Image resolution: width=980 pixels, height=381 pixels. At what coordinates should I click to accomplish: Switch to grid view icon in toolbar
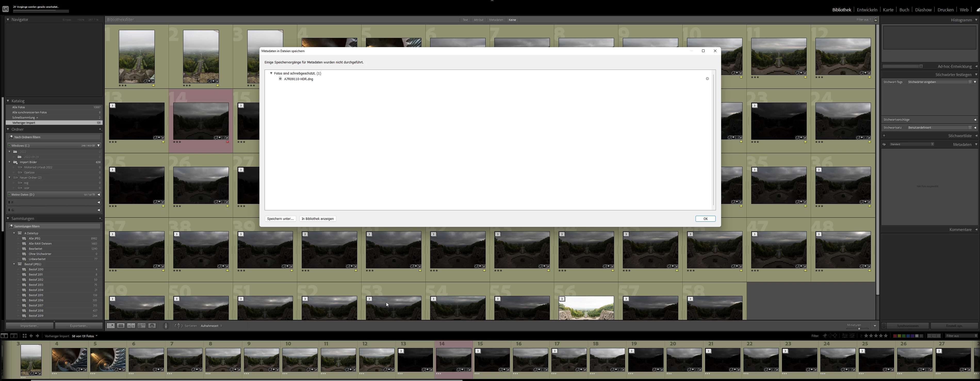coord(111,326)
